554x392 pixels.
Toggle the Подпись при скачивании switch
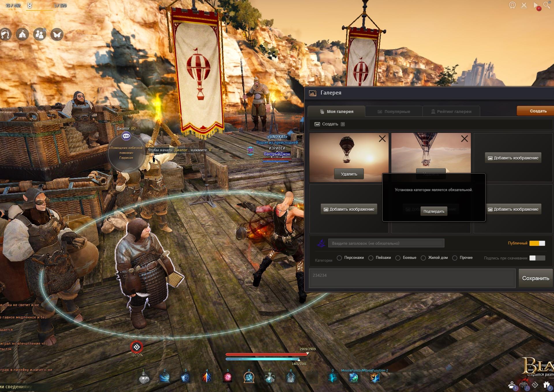[x=537, y=258]
